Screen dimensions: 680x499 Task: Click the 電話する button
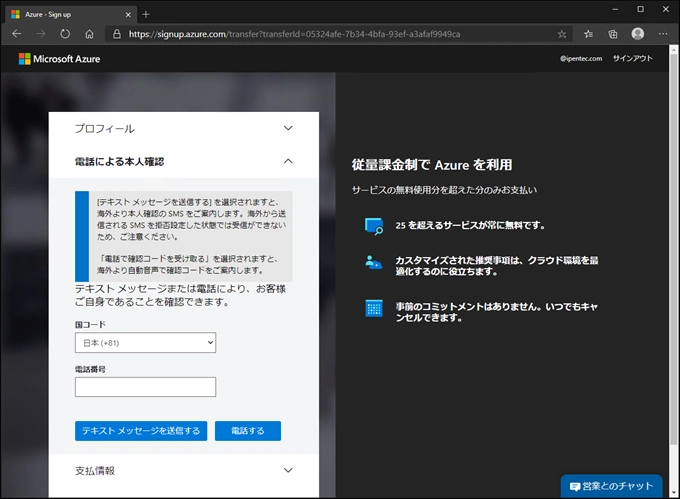[248, 431]
